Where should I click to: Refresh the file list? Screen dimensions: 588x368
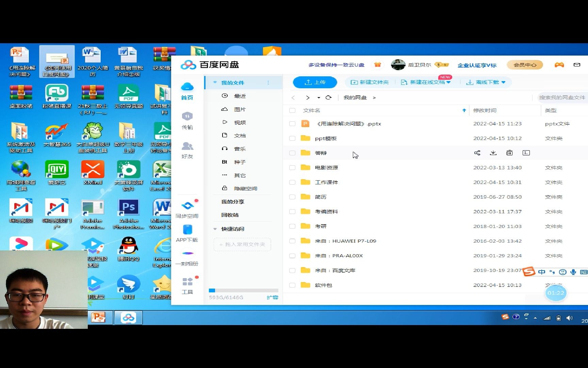coord(328,98)
